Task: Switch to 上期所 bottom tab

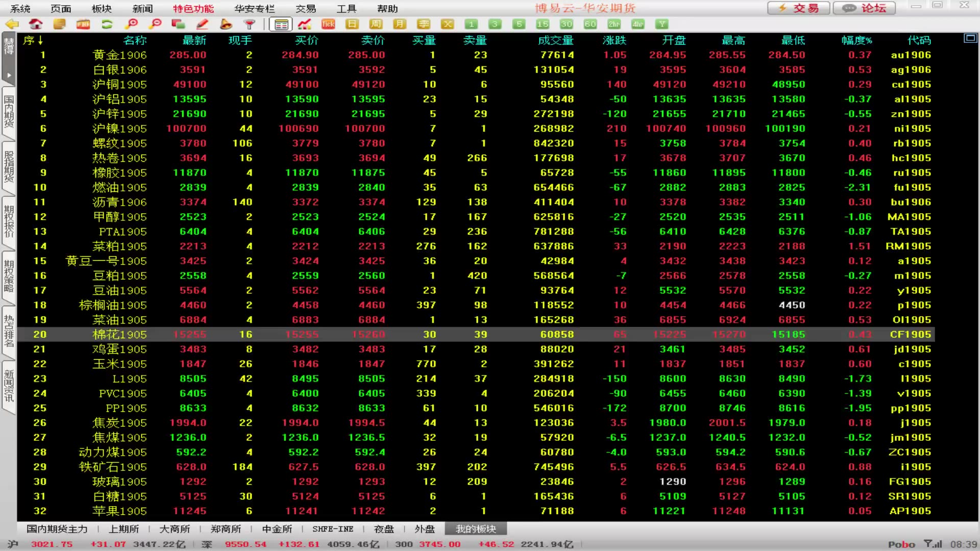Action: pos(124,529)
